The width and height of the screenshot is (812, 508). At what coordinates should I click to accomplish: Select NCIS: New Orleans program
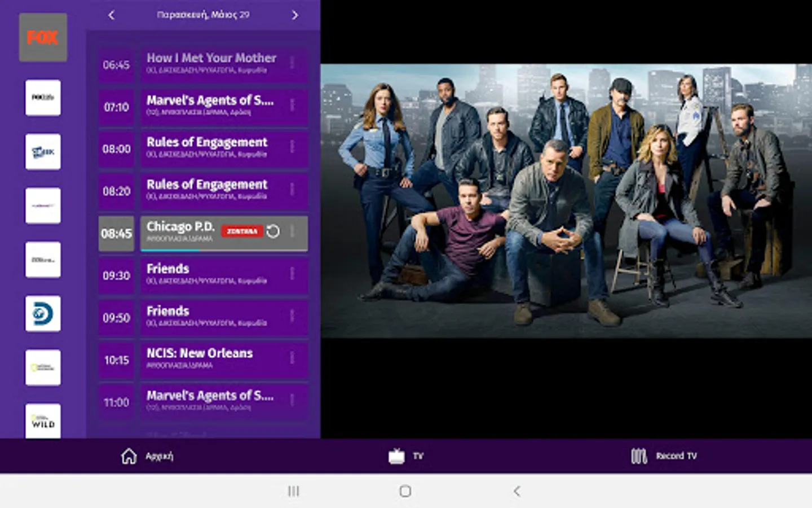point(224,360)
